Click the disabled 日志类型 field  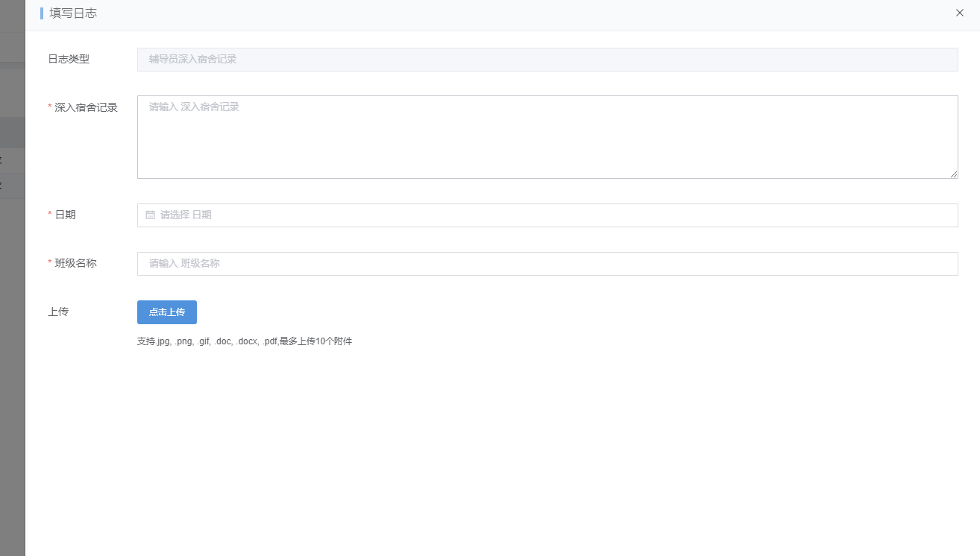(547, 60)
